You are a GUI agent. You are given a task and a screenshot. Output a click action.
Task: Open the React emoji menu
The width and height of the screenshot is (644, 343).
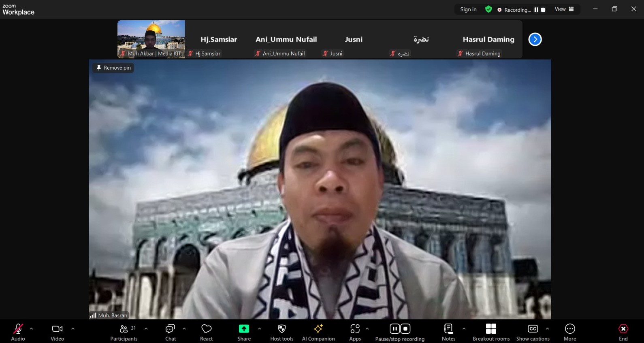click(206, 332)
